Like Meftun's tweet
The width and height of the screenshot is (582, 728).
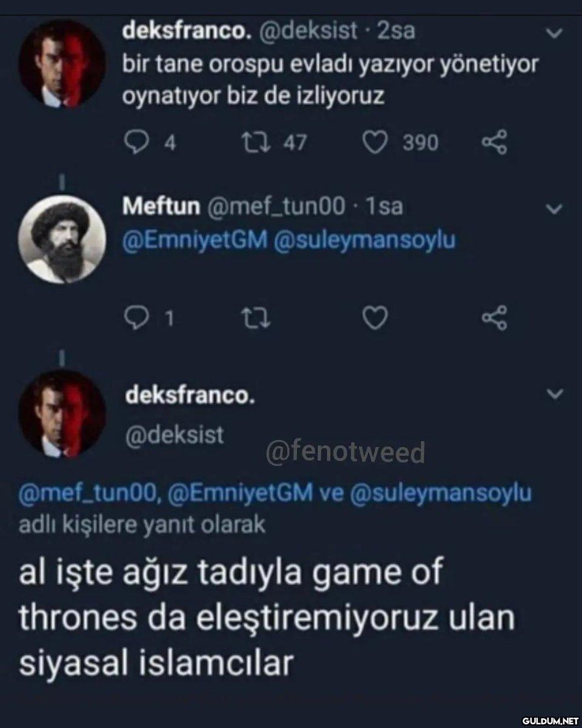point(375,318)
